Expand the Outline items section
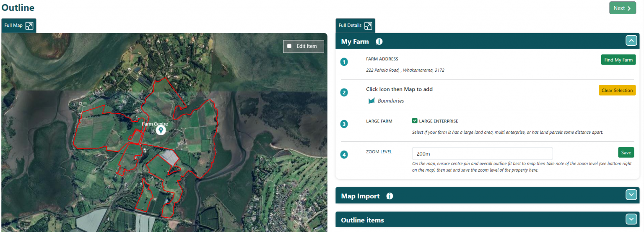Viewport: 644px width, 232px height. pyautogui.click(x=631, y=219)
